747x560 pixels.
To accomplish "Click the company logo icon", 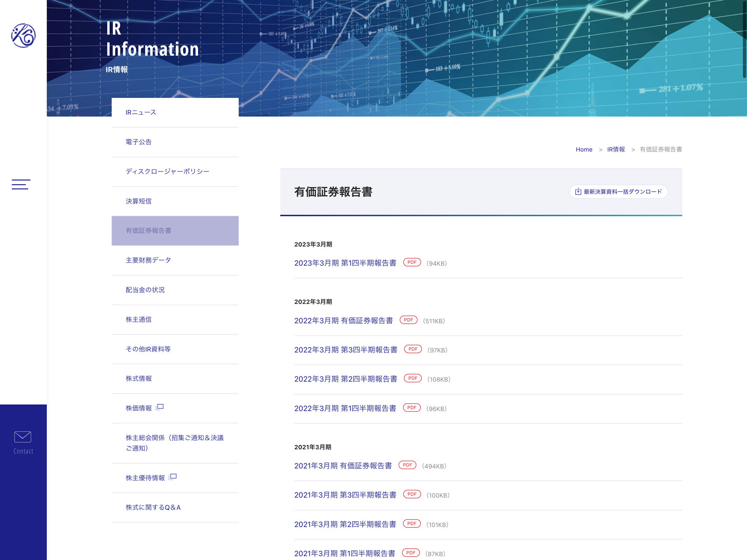I will 23,35.
